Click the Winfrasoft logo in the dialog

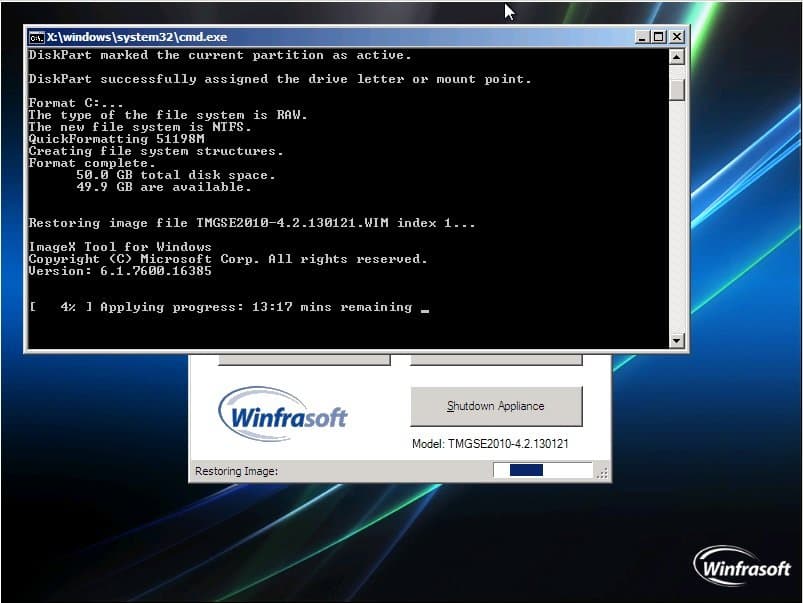coord(283,414)
